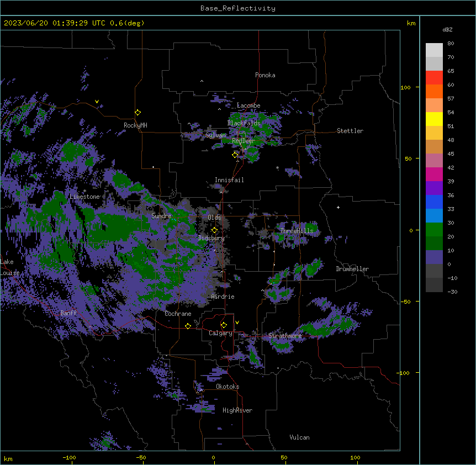
Task: Click the Drumheller label
Action: point(352,269)
